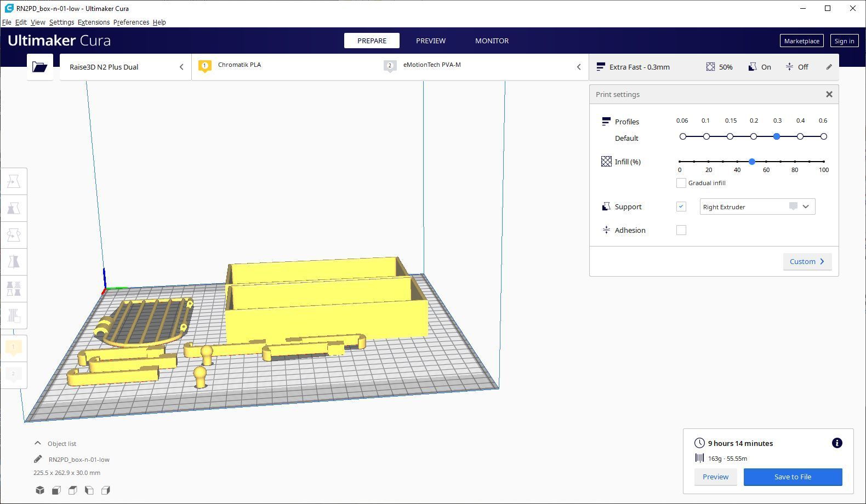Image resolution: width=866 pixels, height=504 pixels.
Task: Open the print time info icon
Action: 836,443
